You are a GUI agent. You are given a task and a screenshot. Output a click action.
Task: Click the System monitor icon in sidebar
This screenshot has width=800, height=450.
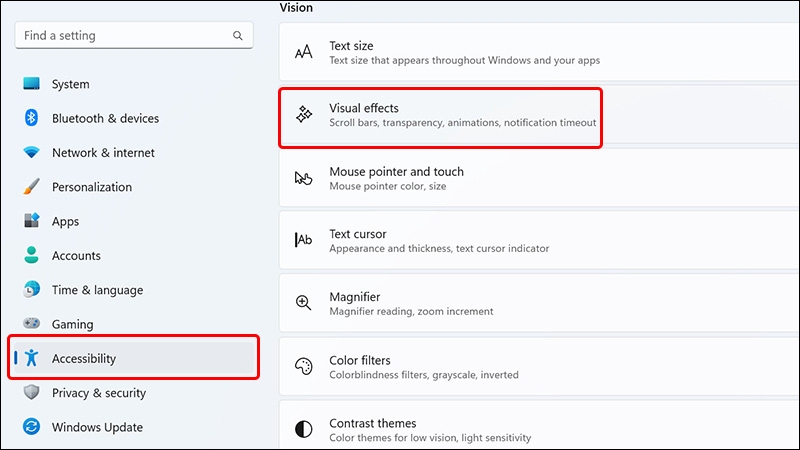click(x=32, y=84)
